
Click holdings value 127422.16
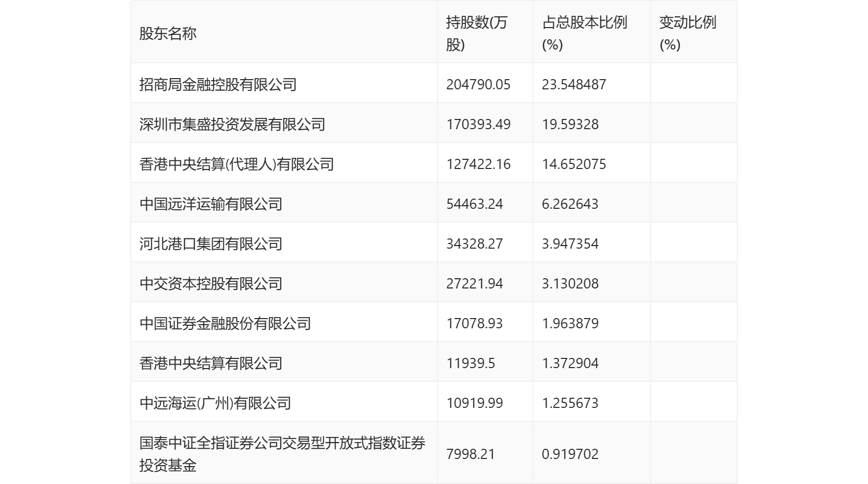point(478,164)
